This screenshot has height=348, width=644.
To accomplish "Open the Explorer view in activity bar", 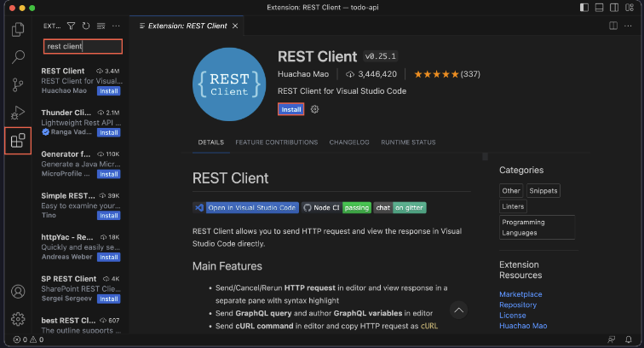I will pos(18,30).
